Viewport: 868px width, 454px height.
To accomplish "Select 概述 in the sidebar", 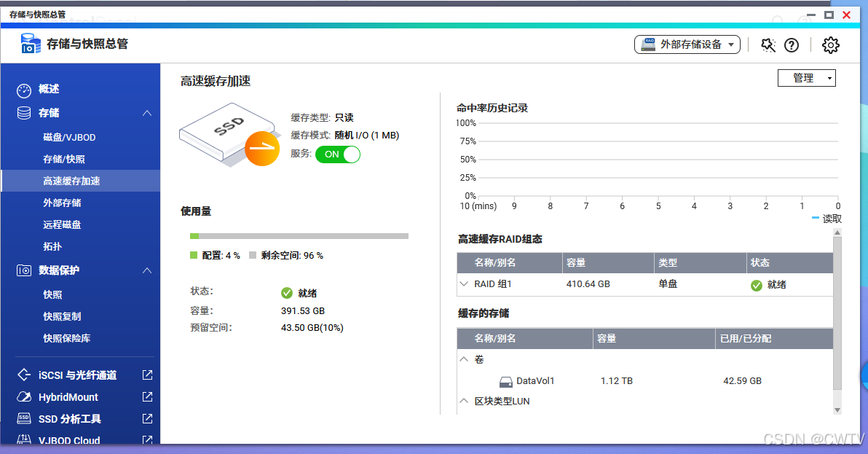I will (48, 89).
